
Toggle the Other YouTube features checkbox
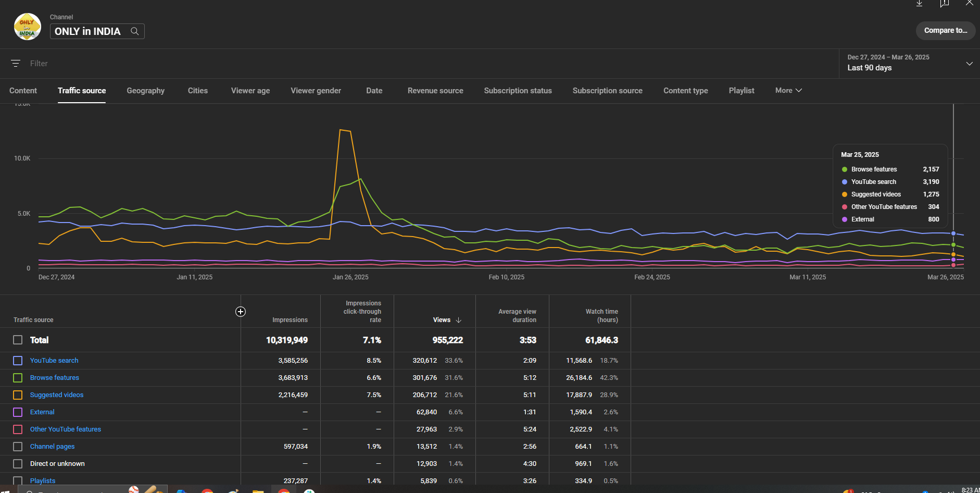(18, 429)
